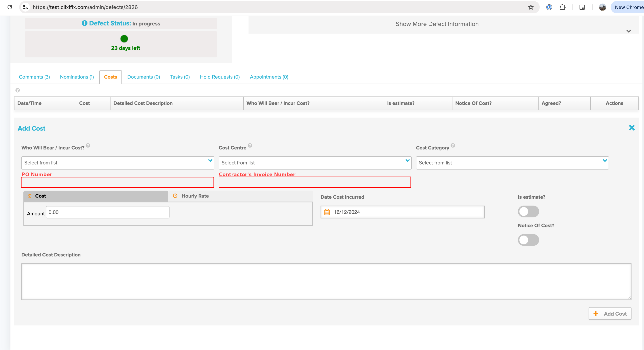Switch to the Comments (3) tab
Viewport: 644px width, 350px height.
coord(34,77)
